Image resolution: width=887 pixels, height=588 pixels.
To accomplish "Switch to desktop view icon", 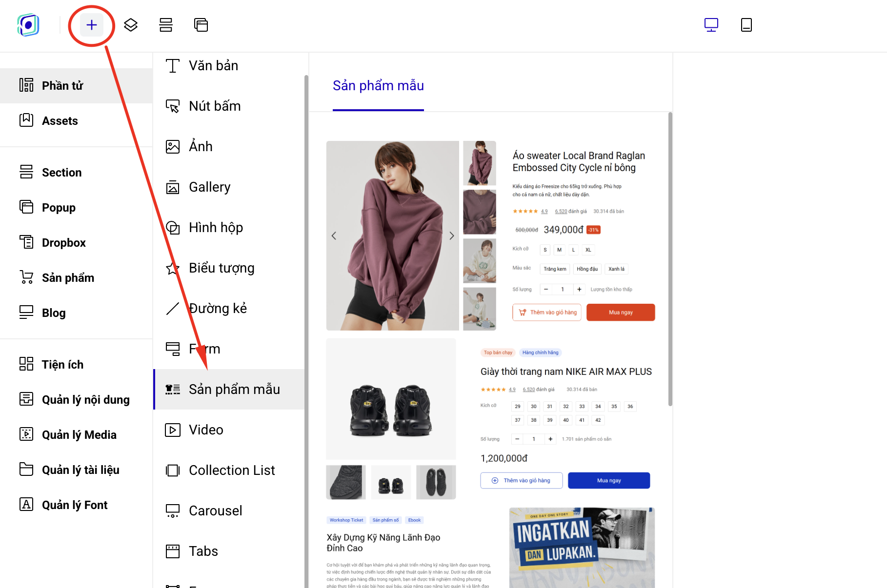I will [x=711, y=25].
